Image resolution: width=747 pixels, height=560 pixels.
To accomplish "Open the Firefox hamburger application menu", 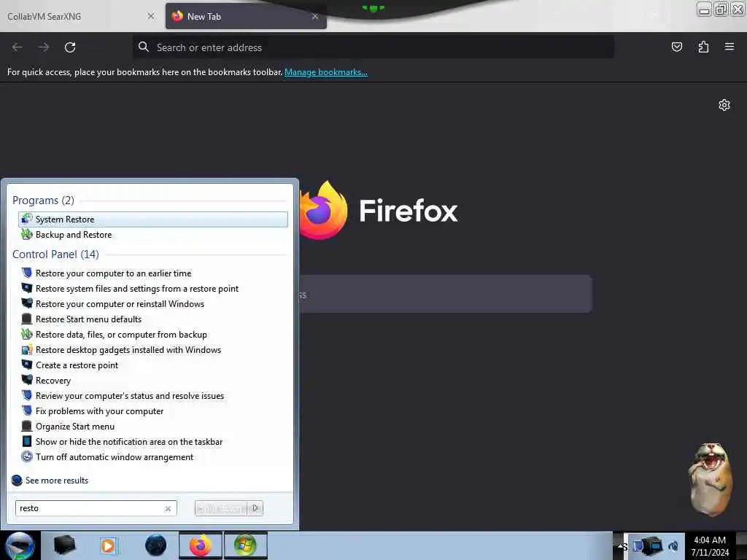I will (x=729, y=47).
